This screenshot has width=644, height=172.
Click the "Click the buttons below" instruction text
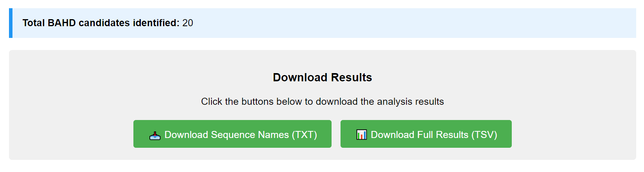322,102
